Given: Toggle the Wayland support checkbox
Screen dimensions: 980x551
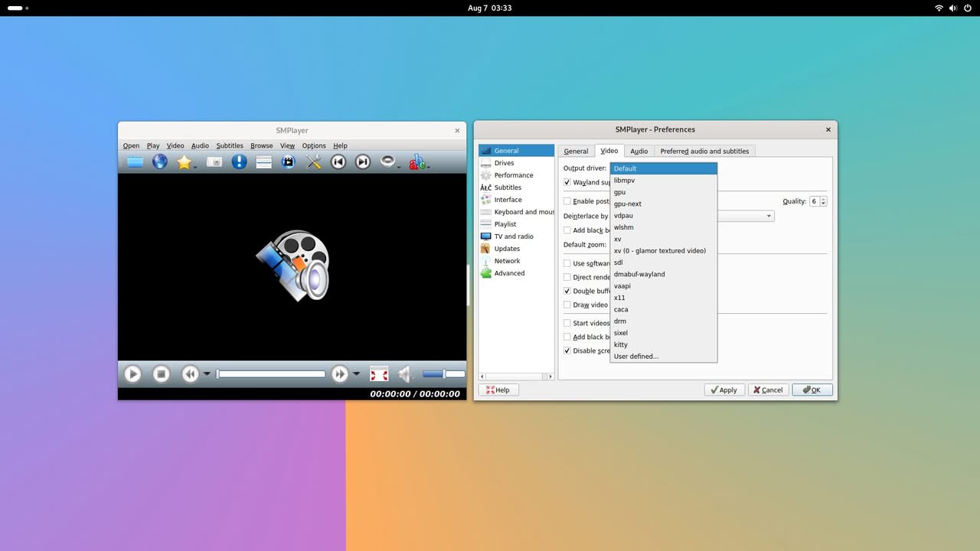Looking at the screenshot, I should 567,182.
